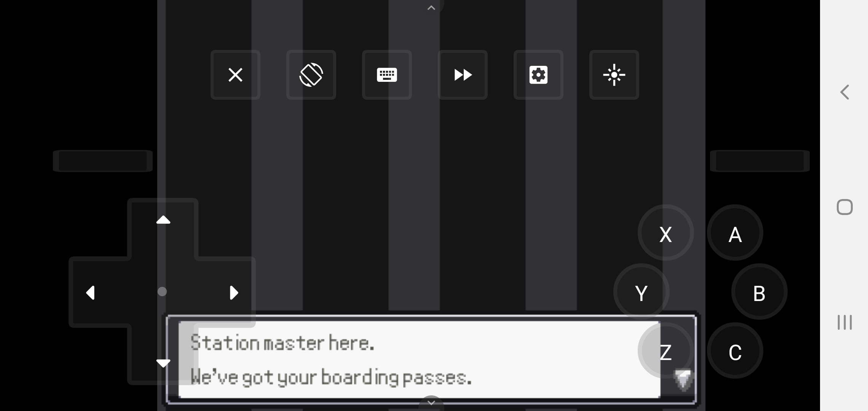Press the X close/cancel button

[x=235, y=75]
